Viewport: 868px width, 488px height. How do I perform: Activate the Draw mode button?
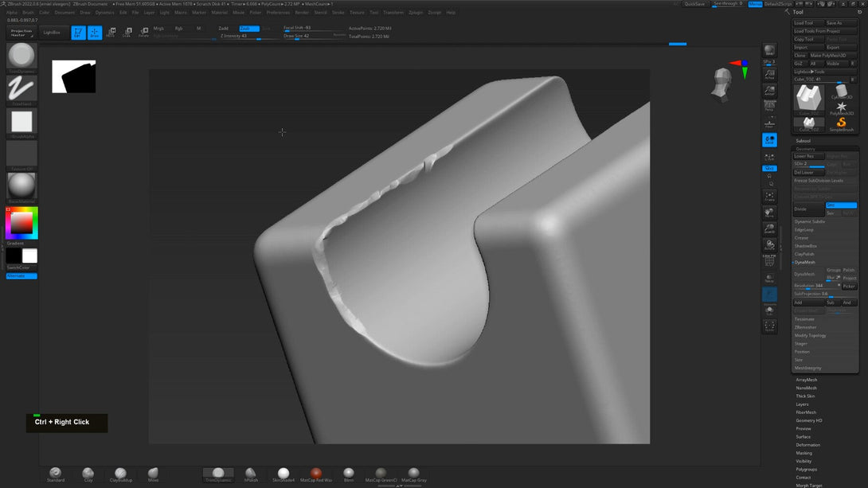[95, 33]
